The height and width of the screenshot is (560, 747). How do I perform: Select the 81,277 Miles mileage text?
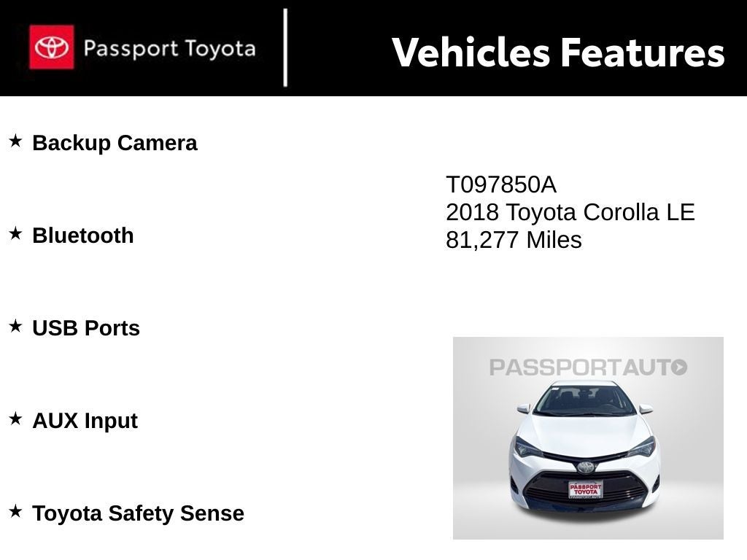click(514, 240)
